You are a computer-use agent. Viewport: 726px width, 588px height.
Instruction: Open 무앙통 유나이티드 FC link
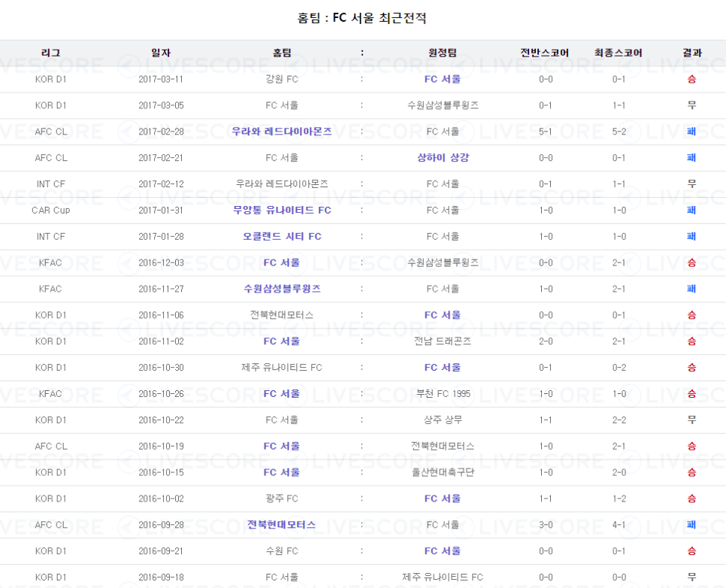[x=282, y=210]
